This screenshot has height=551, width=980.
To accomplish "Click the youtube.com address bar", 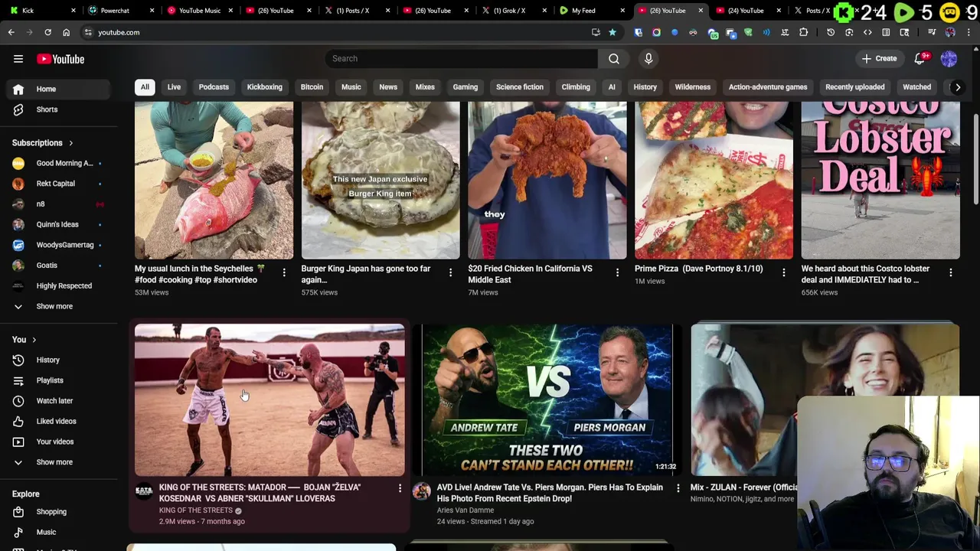I will click(337, 32).
